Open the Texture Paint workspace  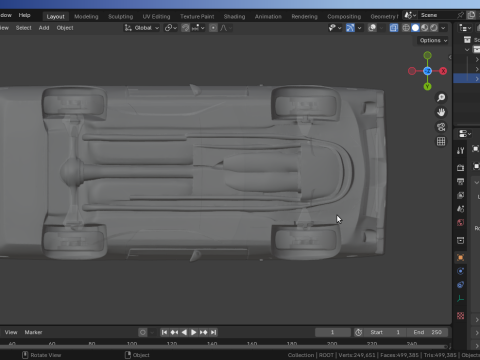click(x=197, y=16)
